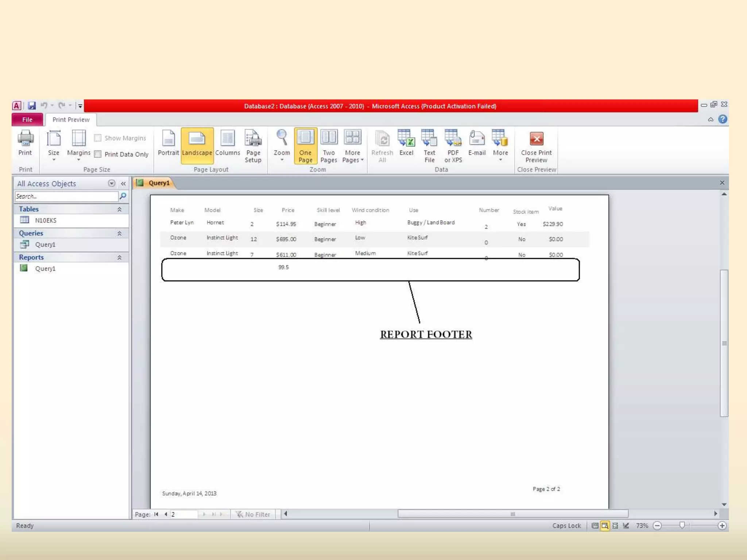Tick the Show Margins checkbox
The image size is (747, 560).
98,138
